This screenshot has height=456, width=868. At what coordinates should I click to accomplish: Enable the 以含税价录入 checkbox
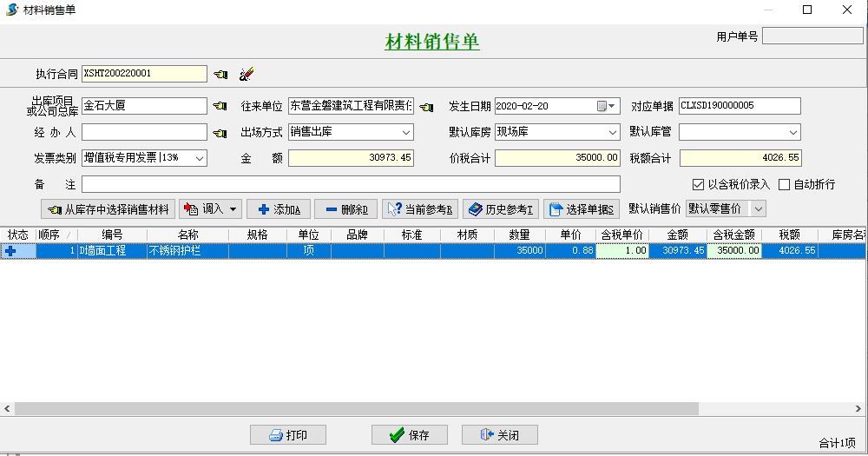(x=698, y=184)
